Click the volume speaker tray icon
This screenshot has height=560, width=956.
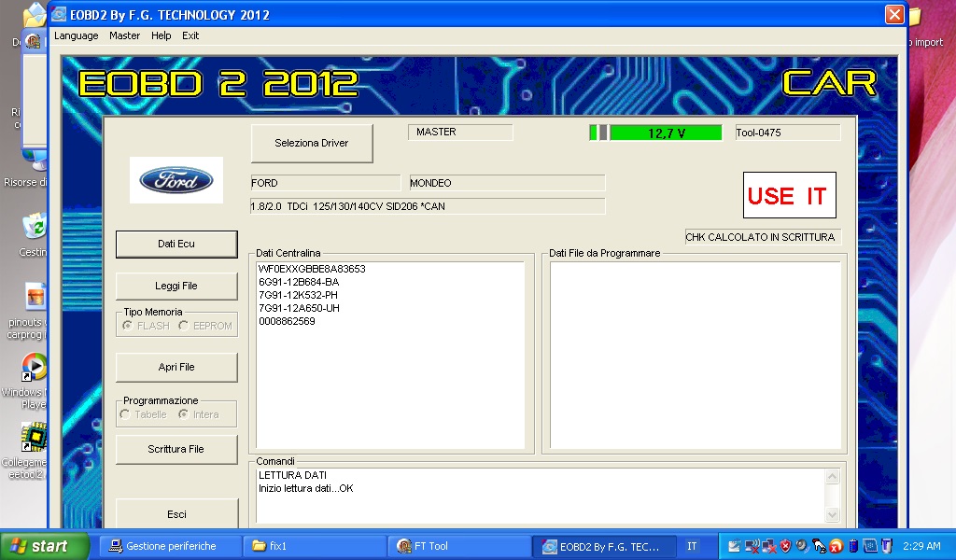(802, 546)
